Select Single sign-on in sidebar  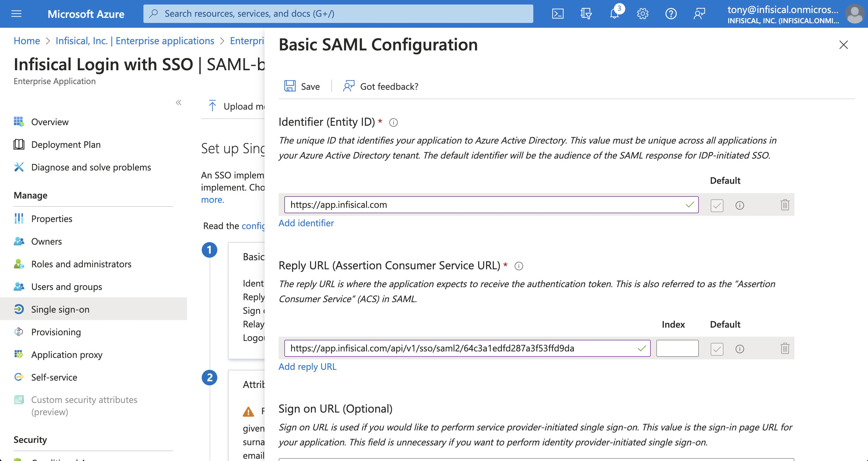93,309
